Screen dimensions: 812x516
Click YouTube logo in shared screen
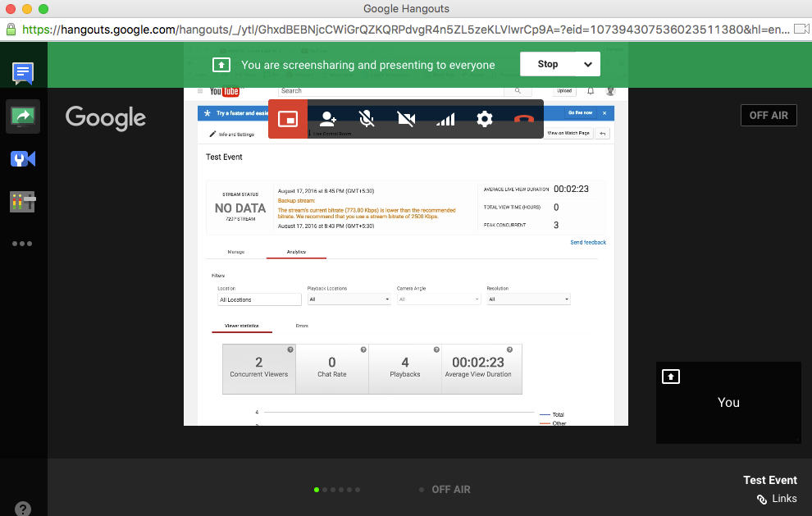[224, 91]
